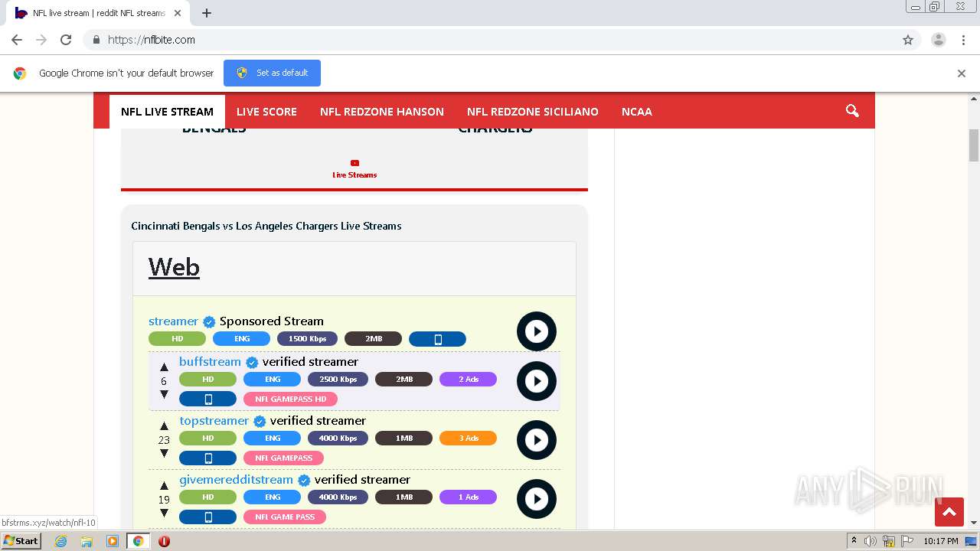Click the NFL GAMEPASS HD tag

click(x=290, y=399)
